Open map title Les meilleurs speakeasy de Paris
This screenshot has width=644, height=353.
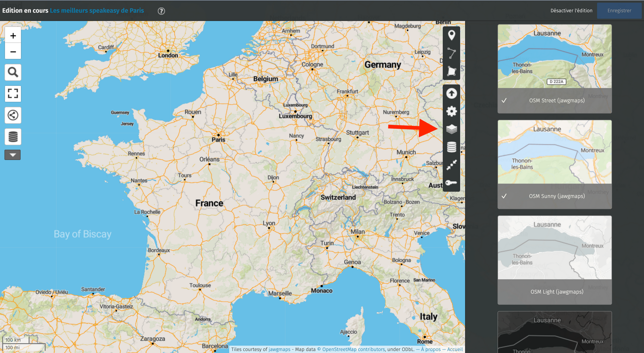[x=97, y=11]
